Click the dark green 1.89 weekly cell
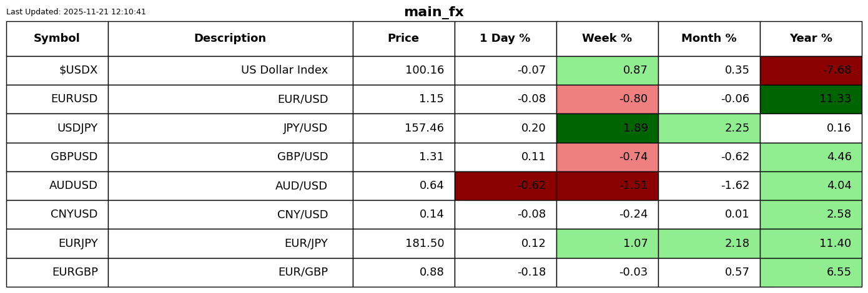 click(x=607, y=128)
